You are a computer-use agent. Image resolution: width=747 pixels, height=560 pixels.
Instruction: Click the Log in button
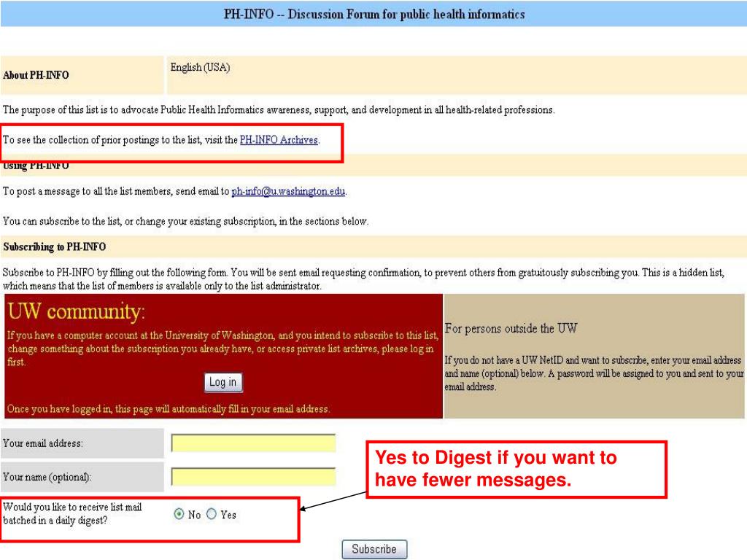point(223,382)
